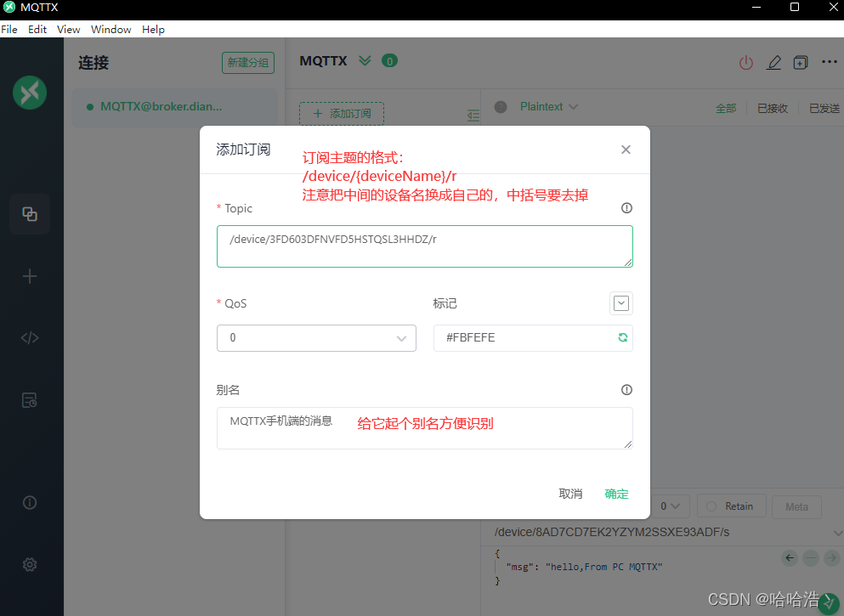The image size is (844, 616).
Task: Open the Edit menu
Action: pyautogui.click(x=37, y=30)
